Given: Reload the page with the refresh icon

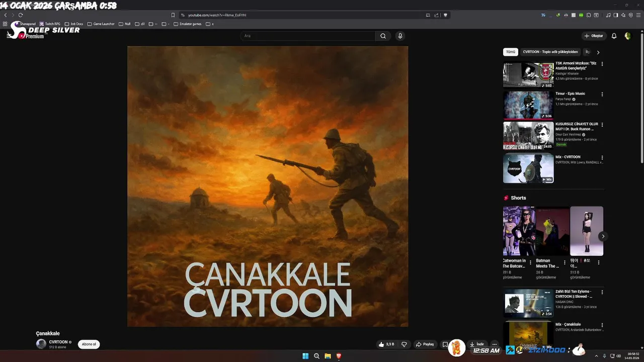Looking at the screenshot, I should coord(21,15).
